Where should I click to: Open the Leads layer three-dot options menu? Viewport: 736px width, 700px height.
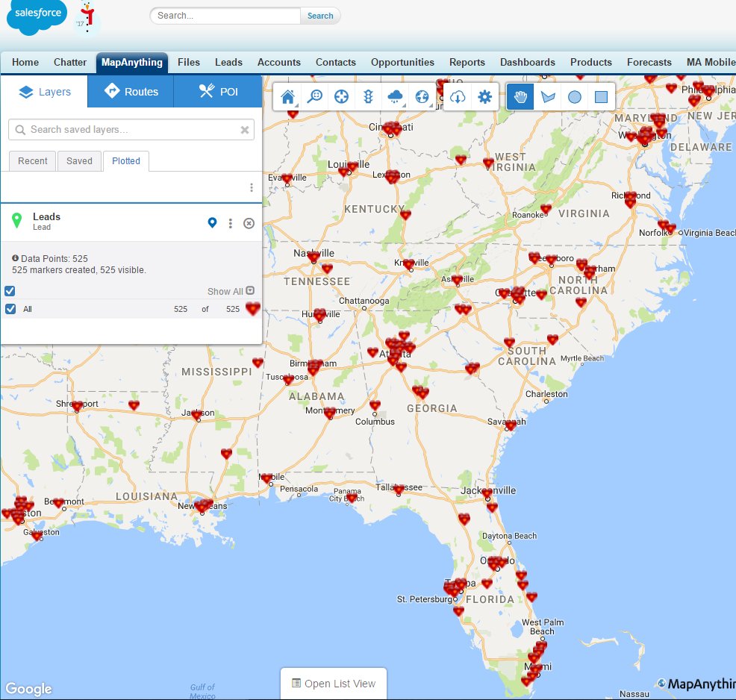click(x=230, y=223)
